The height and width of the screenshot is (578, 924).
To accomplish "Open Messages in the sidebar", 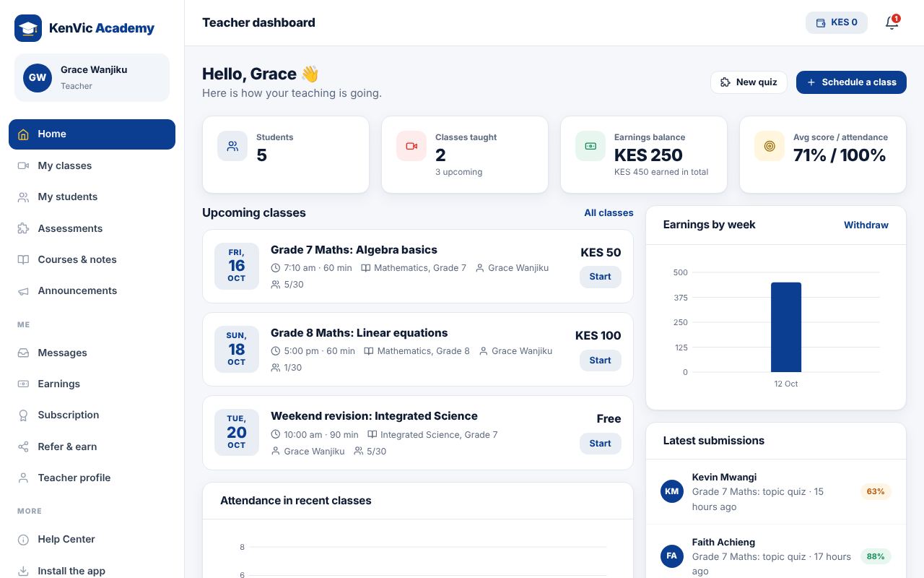I will coord(92,353).
